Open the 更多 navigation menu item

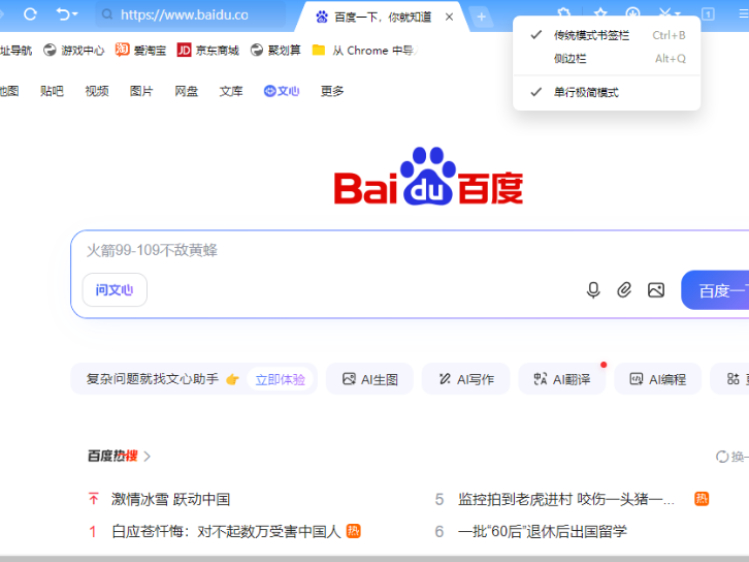(x=332, y=91)
